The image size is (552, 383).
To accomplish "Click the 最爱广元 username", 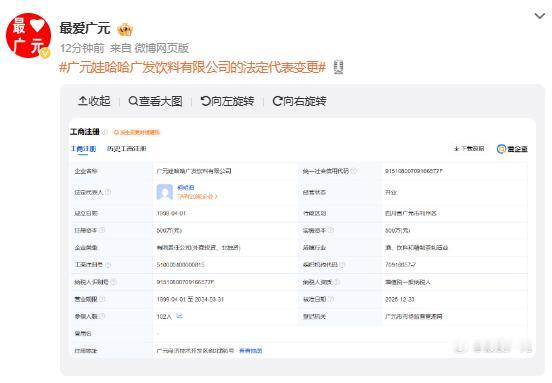I will (x=84, y=29).
